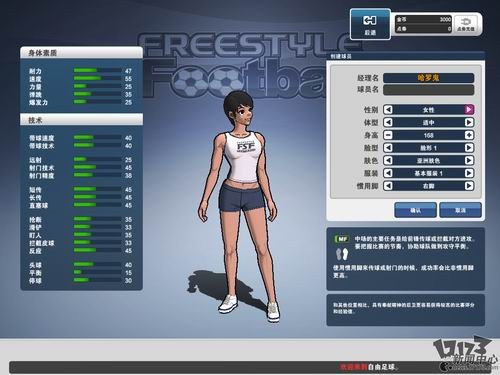This screenshot has height=375, width=500.
Task: Click the 脸形 1 face value box
Action: tap(428, 148)
